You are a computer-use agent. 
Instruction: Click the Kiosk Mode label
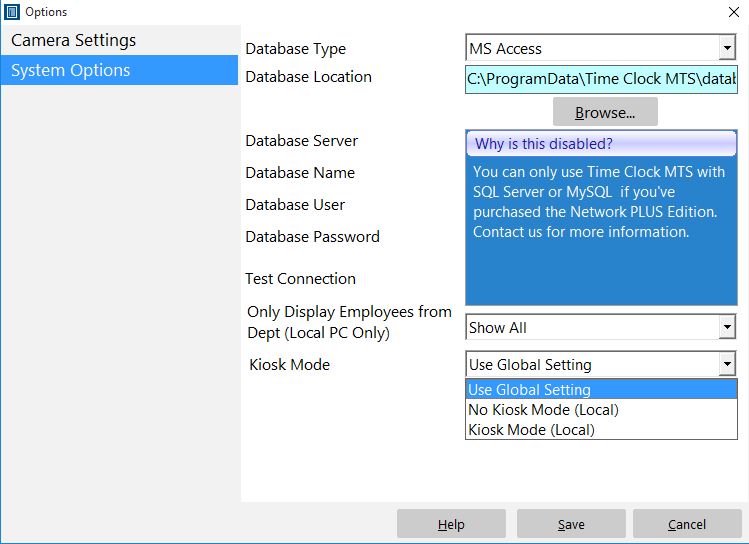click(289, 365)
